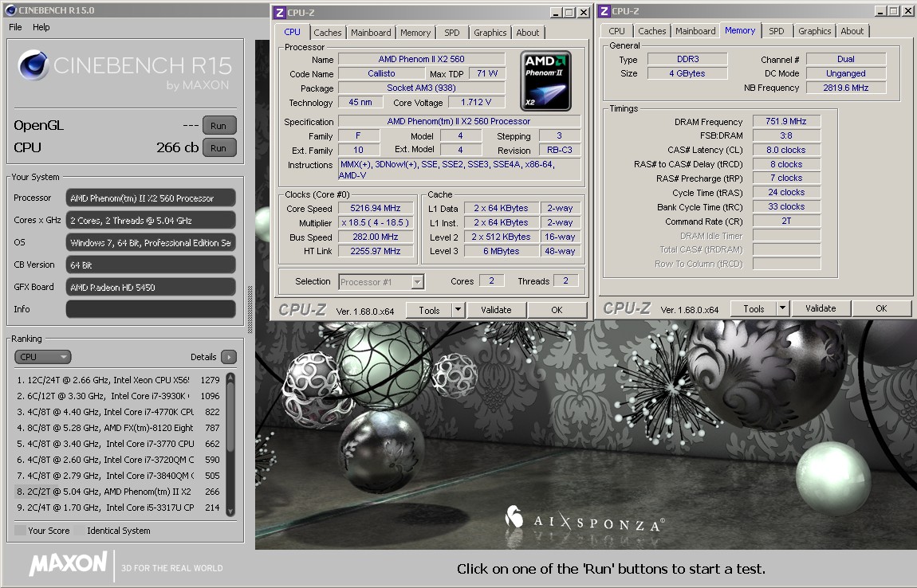Click the CPU-Z Z icon in right Memory window title

point(604,11)
